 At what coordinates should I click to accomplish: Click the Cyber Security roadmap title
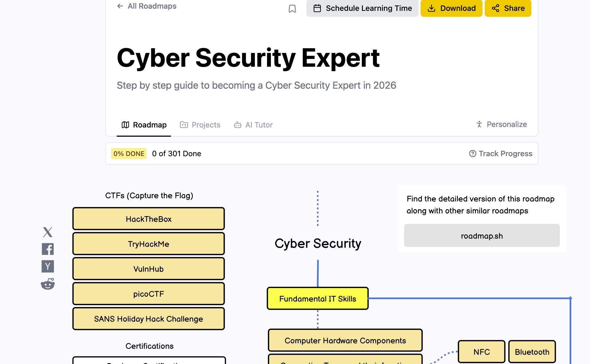tap(318, 243)
